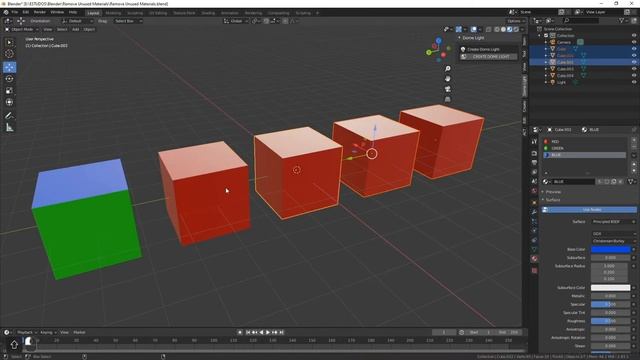Hide Light in outliner via eye icon
The height and width of the screenshot is (360, 640).
(x=634, y=82)
